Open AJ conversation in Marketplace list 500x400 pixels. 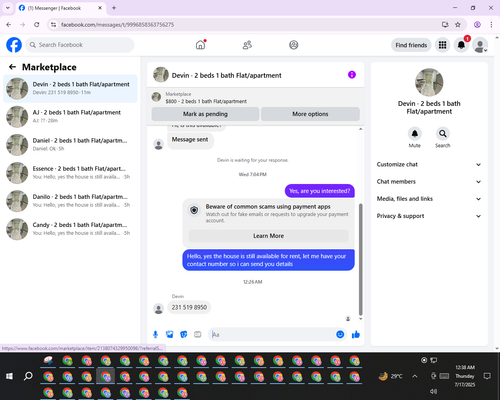[x=70, y=116]
